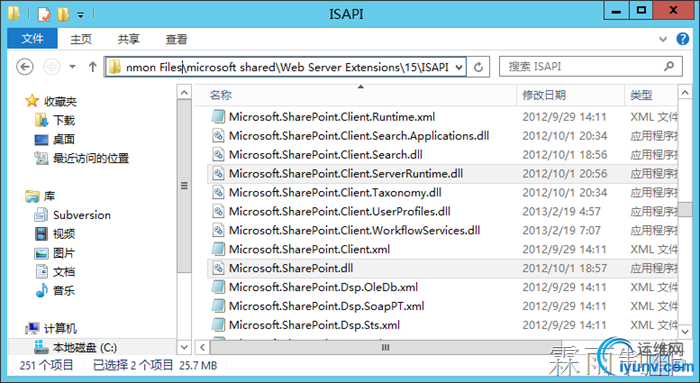The image size is (700, 383).
Task: Click the 音乐 music library icon
Action: tap(42, 291)
